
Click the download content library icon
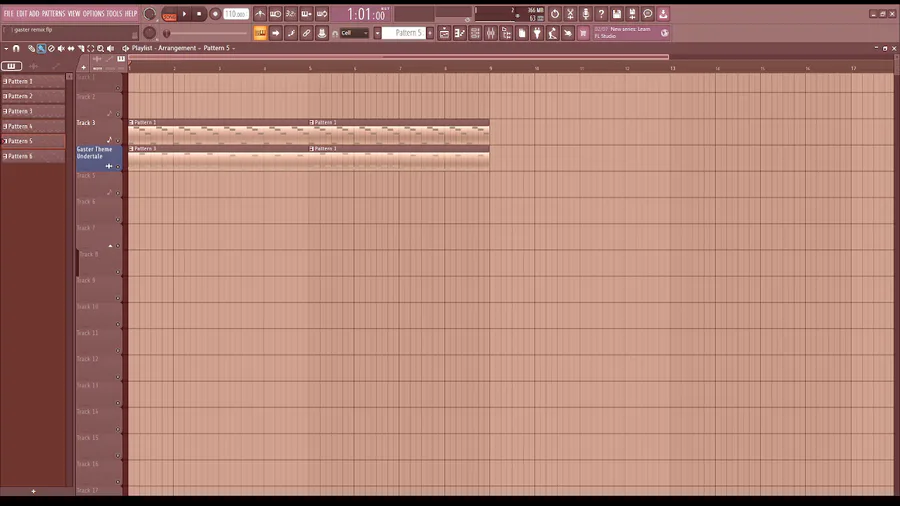(x=663, y=14)
